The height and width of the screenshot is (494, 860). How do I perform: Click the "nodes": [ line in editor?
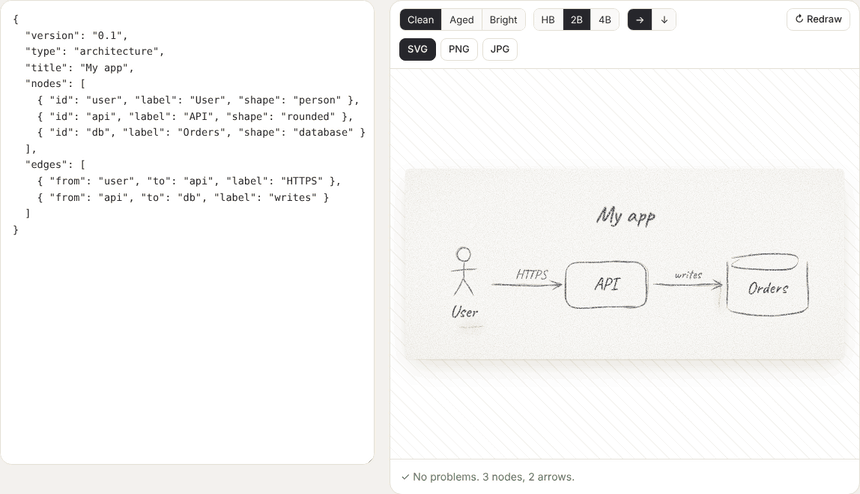(55, 84)
